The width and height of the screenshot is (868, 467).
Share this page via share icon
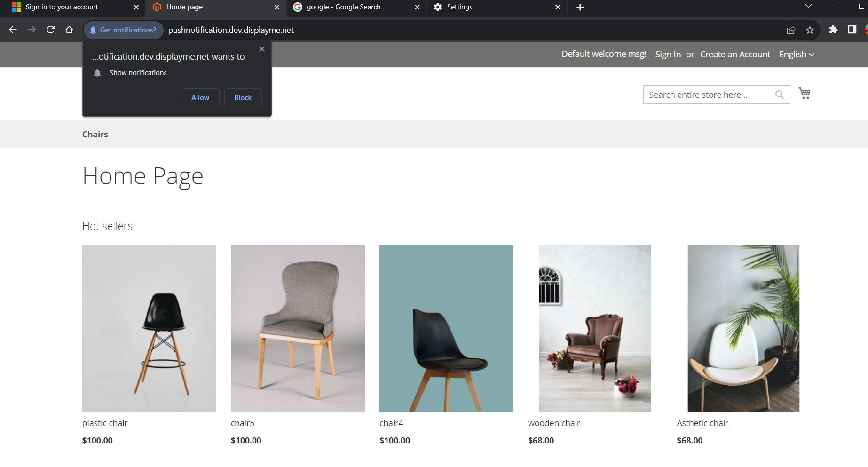click(791, 30)
